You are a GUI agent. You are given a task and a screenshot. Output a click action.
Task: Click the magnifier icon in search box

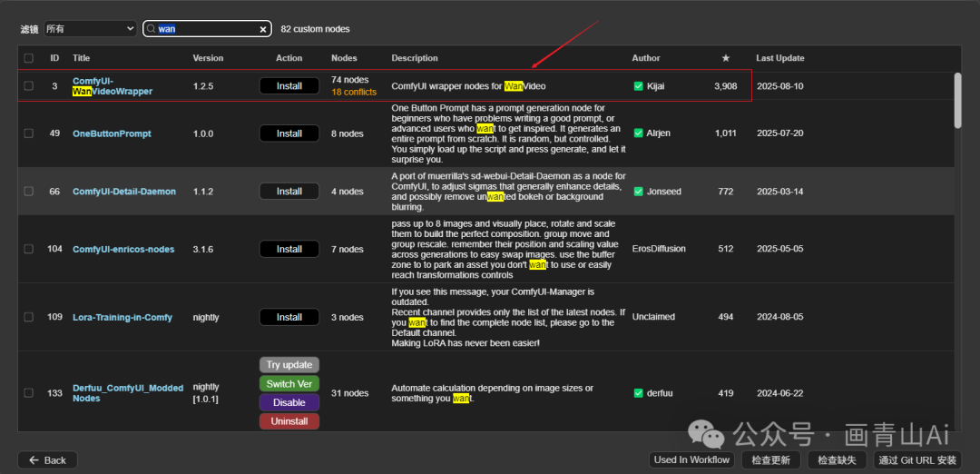151,29
